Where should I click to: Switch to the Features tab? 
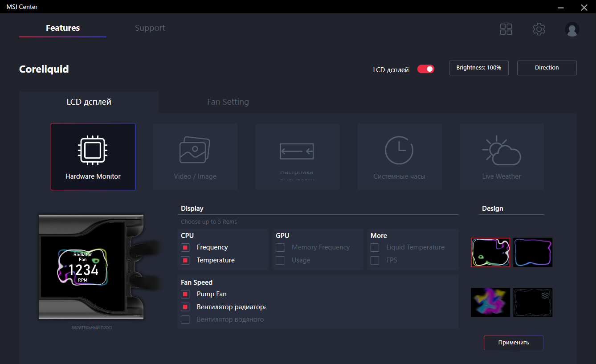coord(63,28)
